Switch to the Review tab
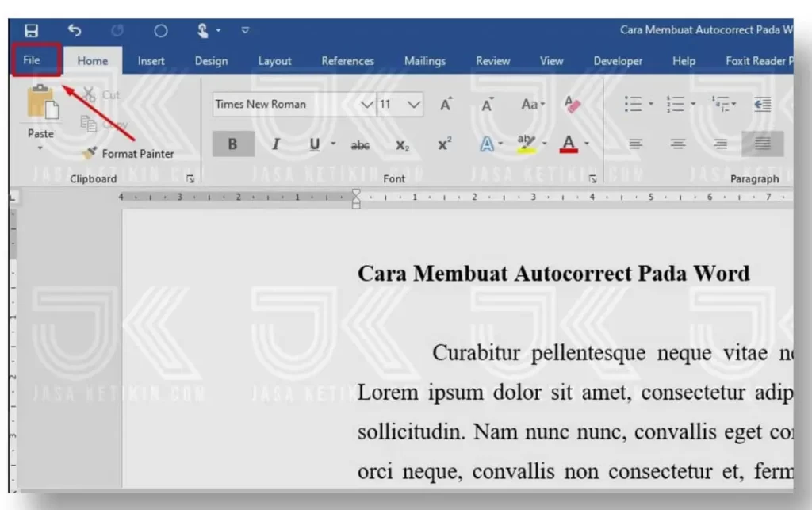Viewport: 812px width, 510px height. (x=493, y=61)
